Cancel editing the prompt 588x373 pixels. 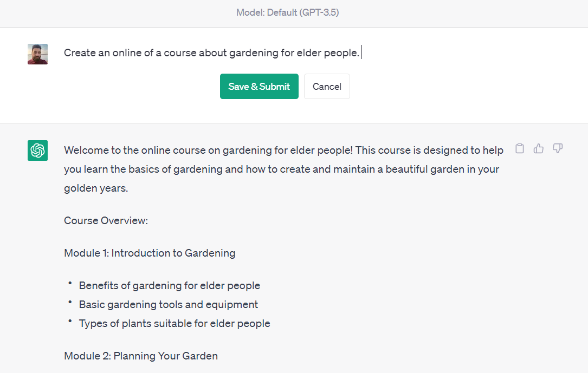pyautogui.click(x=327, y=87)
